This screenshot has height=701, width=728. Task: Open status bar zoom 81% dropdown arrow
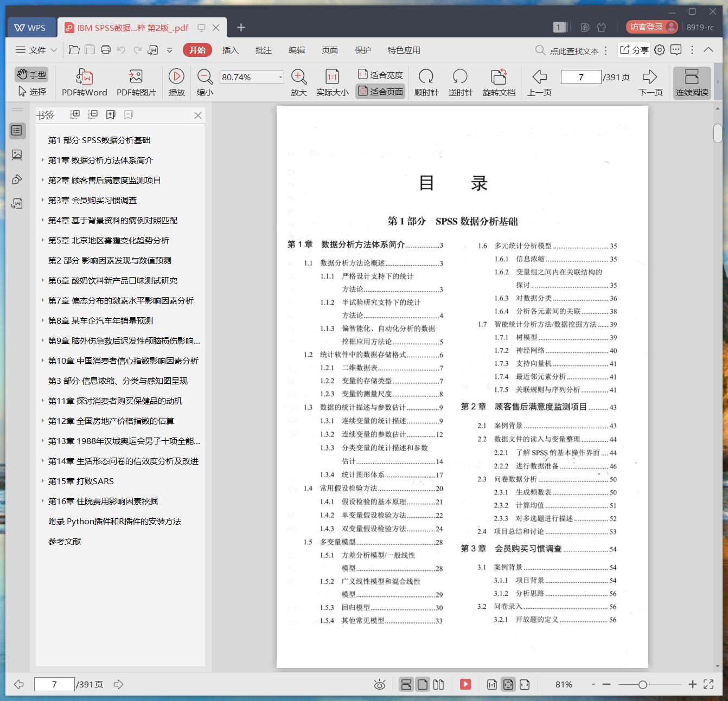(593, 685)
